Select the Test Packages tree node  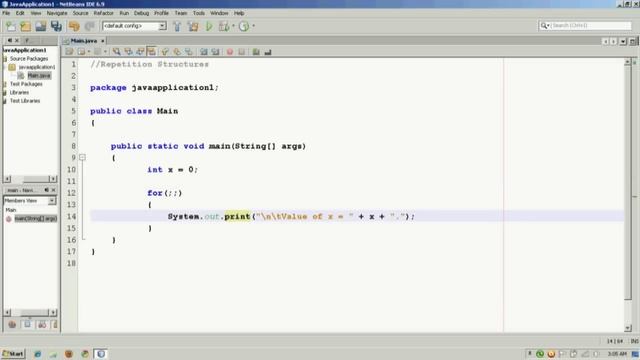pyautogui.click(x=26, y=84)
